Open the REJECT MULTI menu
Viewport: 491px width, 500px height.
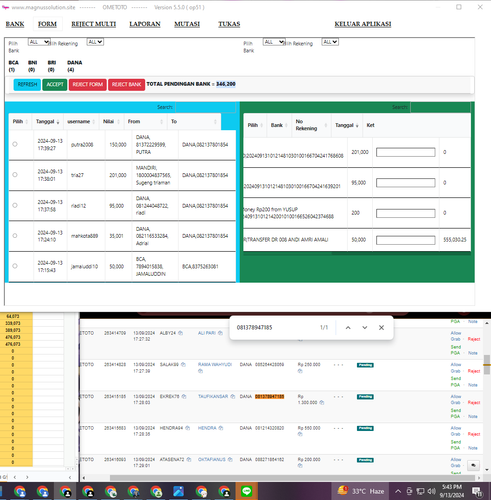94,24
